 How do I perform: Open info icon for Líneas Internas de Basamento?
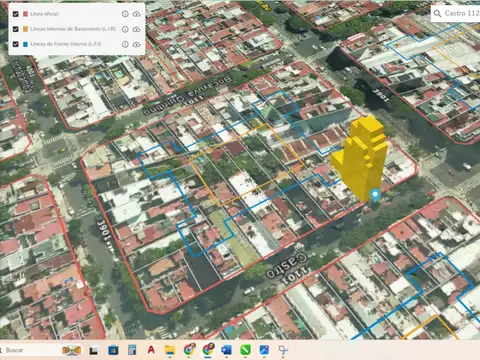(x=125, y=29)
